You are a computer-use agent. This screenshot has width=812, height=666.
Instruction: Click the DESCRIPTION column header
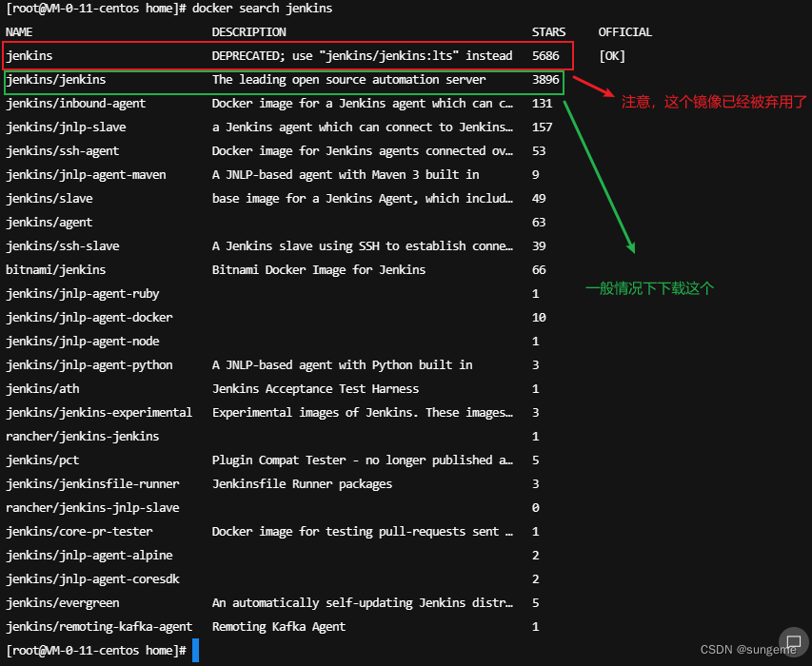pos(248,32)
